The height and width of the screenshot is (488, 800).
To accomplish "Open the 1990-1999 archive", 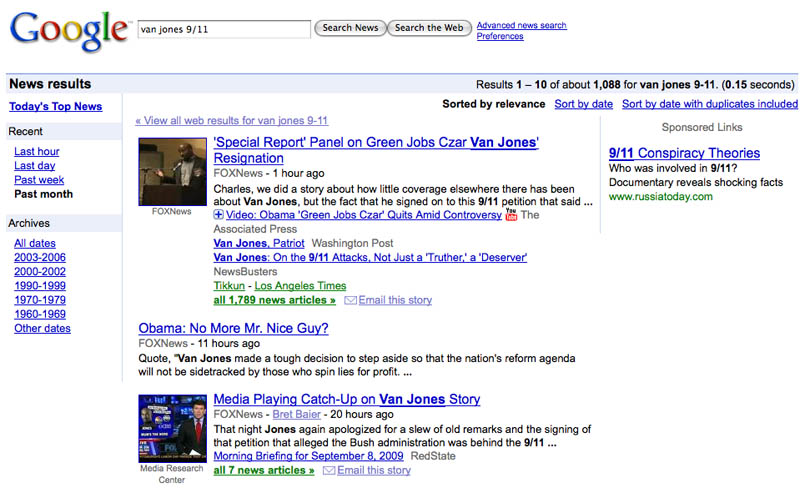I will tap(40, 286).
